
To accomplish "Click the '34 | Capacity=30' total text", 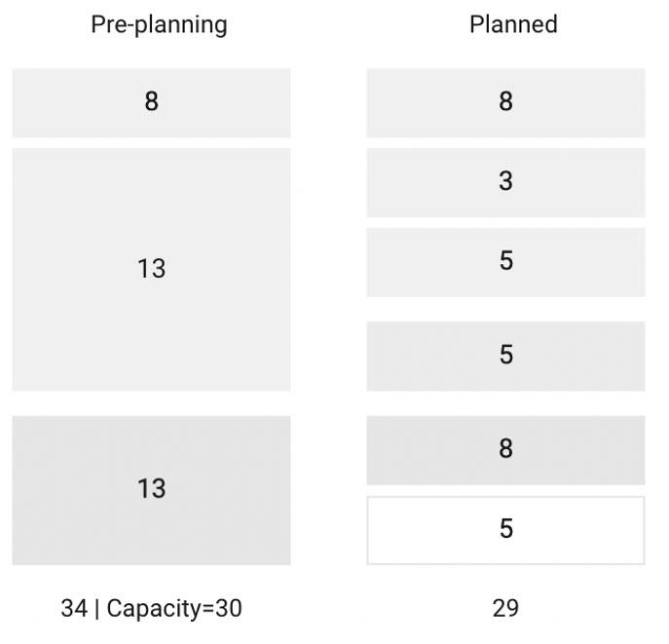I will pos(152,608).
